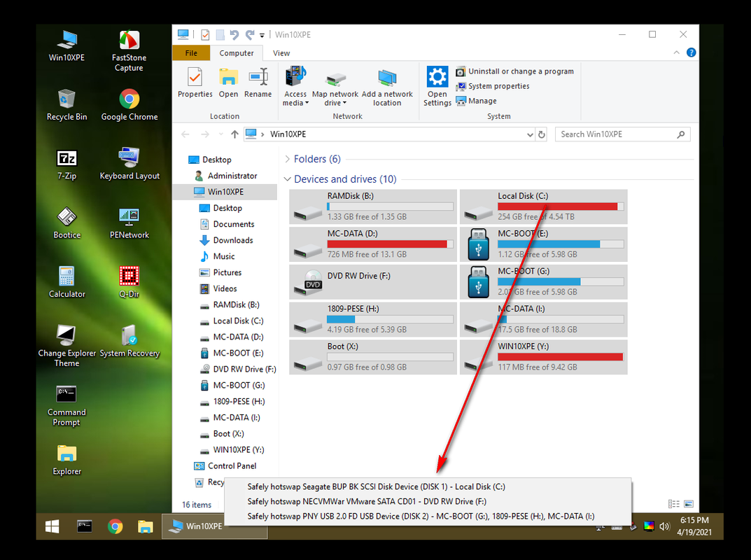Click Add a network location icon

point(387,87)
